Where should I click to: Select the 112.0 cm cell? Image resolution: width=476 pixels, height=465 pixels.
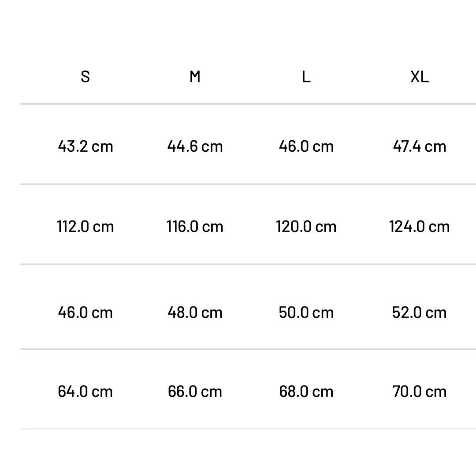pos(86,226)
